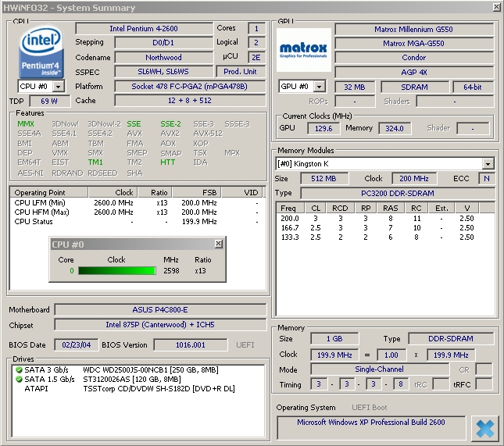Click the SL6WH, SL6WS SSPEC field
Image resolution: width=504 pixels, height=446 pixels.
click(163, 72)
